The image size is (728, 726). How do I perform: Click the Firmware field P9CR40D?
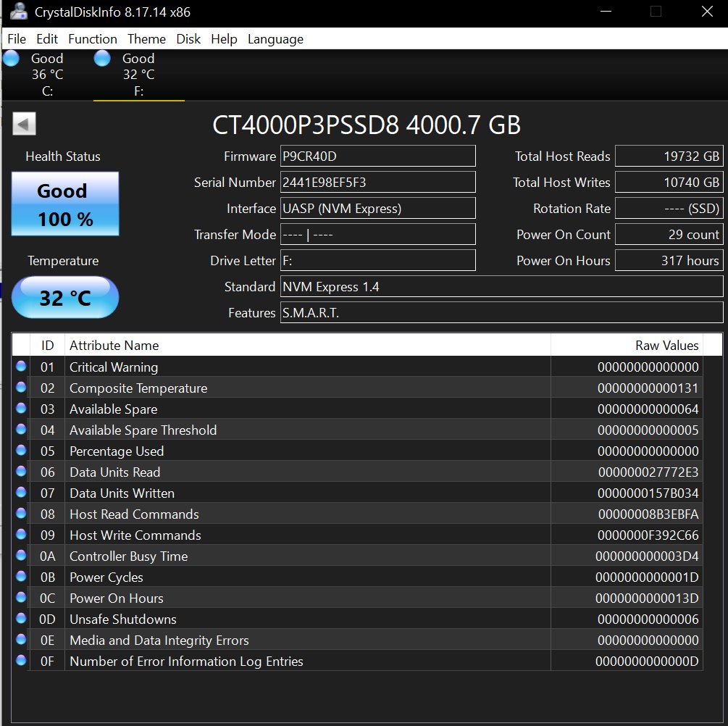tap(378, 156)
